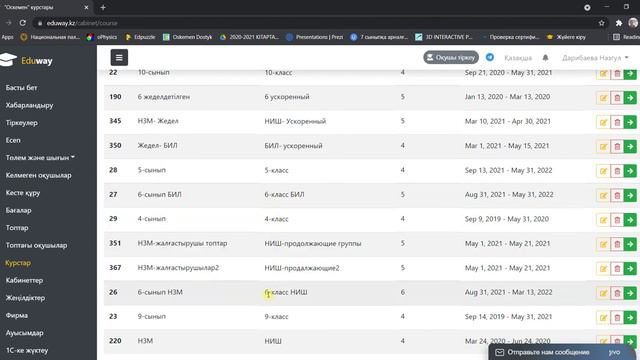This screenshot has height=360, width=640.
Task: Open the notifications bell
Action: [545, 58]
